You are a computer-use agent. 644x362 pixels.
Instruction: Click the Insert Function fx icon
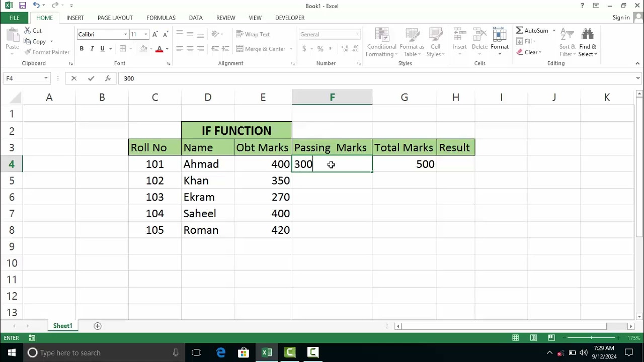click(108, 78)
